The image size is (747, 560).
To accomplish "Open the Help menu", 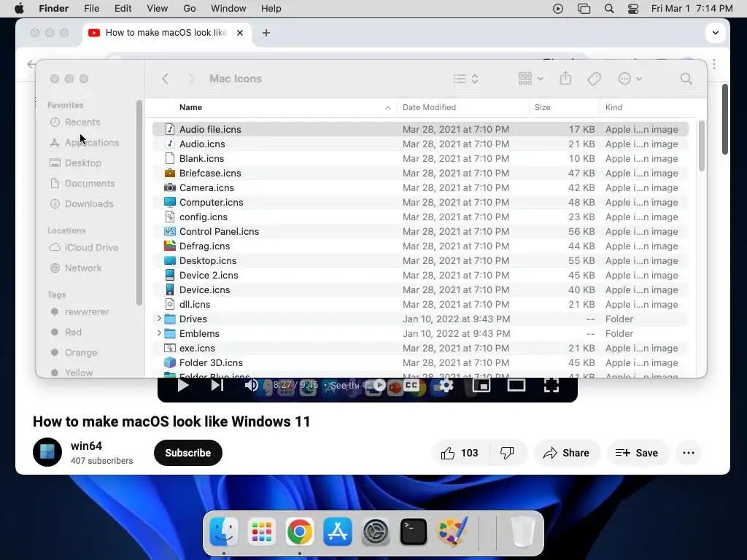I will pos(271,9).
